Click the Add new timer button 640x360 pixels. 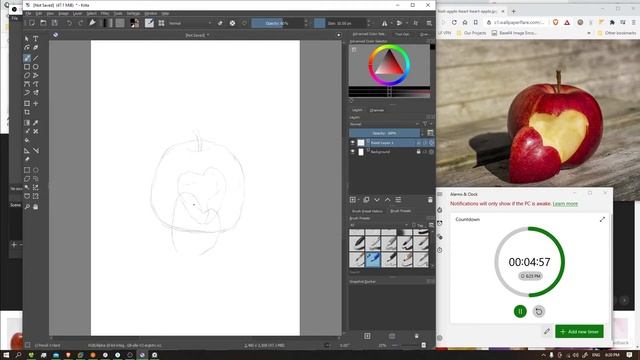(579, 331)
